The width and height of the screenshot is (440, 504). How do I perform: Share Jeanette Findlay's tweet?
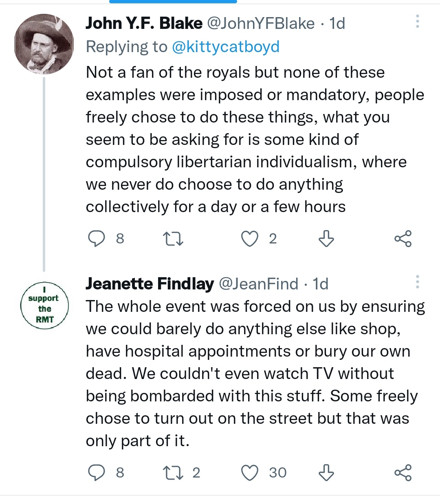(403, 473)
